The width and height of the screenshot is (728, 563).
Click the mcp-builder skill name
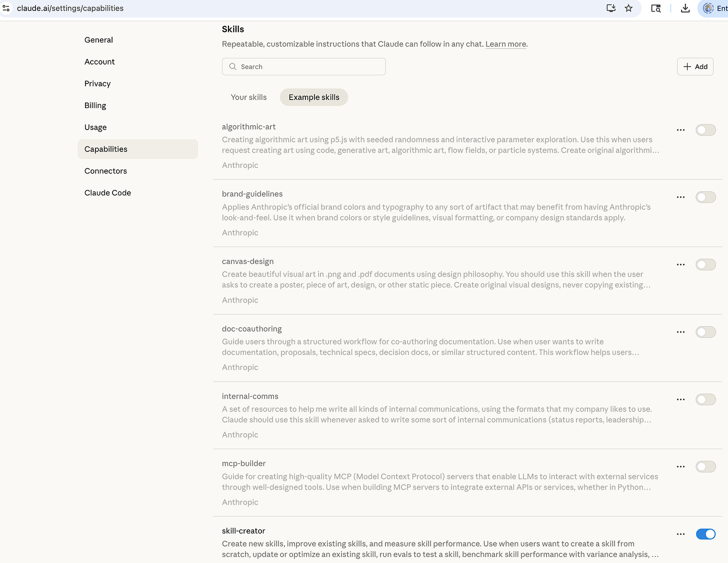coord(243,463)
